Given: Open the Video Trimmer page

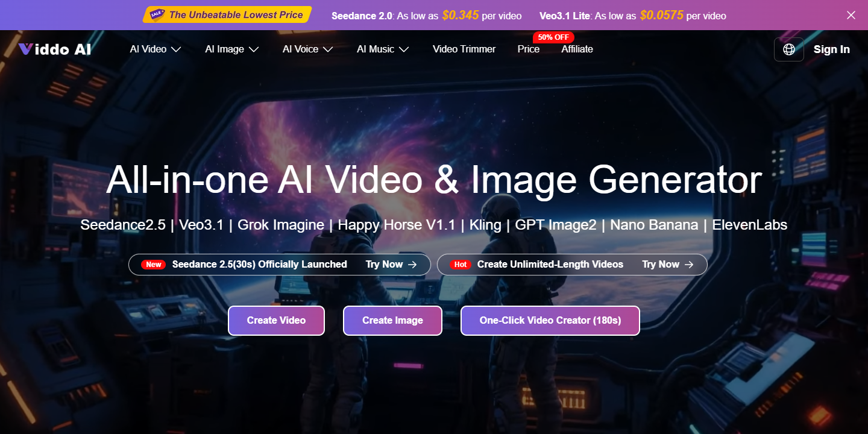Looking at the screenshot, I should (464, 49).
